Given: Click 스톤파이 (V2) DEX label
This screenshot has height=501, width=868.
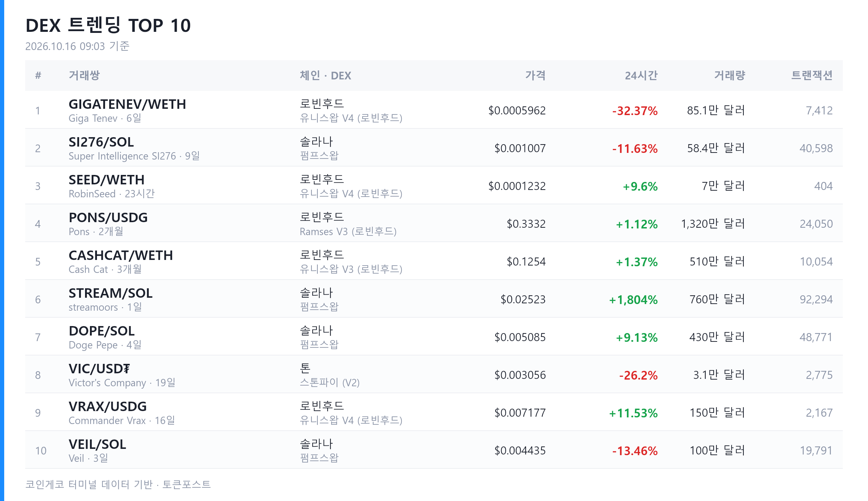Looking at the screenshot, I should coord(330,383).
